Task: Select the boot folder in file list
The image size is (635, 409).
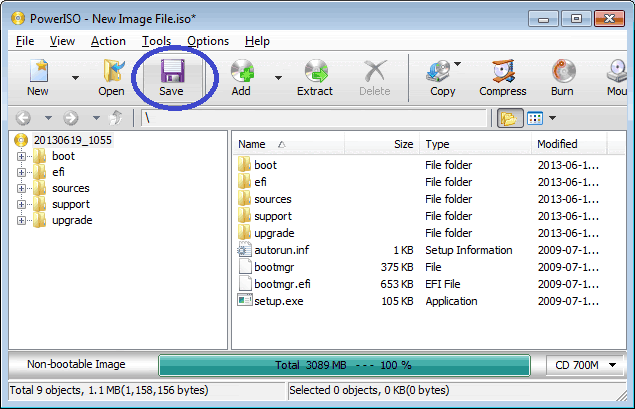Action: (x=265, y=165)
